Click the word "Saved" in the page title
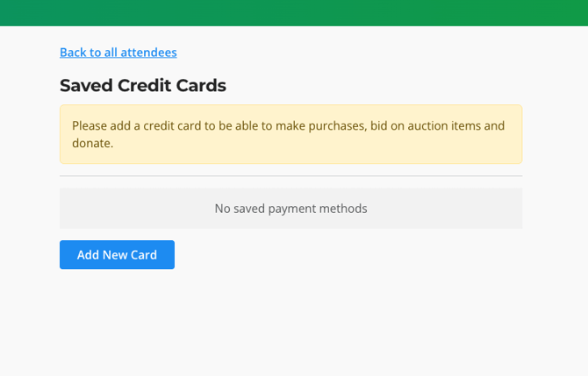Screen dimensions: 588x376 coord(86,86)
